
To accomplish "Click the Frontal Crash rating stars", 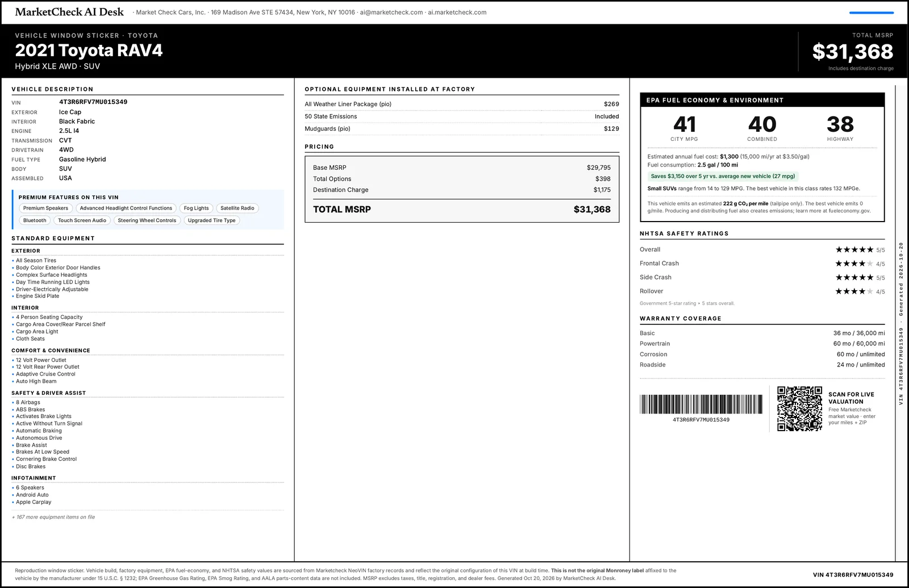I will [x=854, y=264].
